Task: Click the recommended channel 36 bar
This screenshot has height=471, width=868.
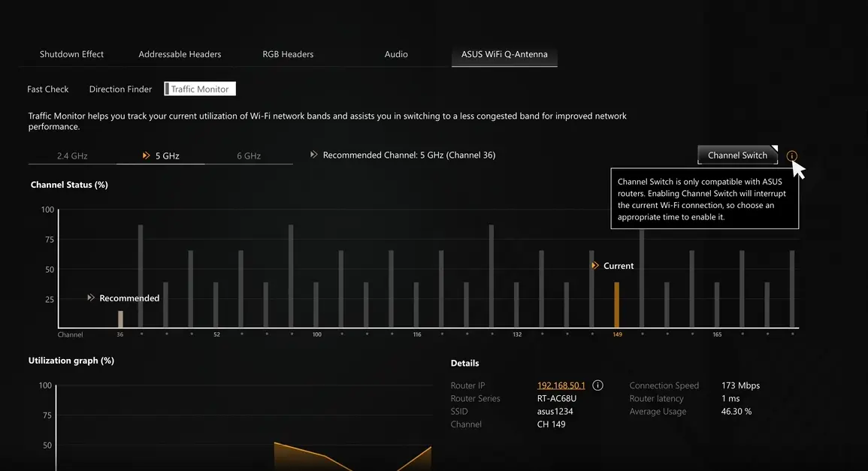Action: (120, 319)
